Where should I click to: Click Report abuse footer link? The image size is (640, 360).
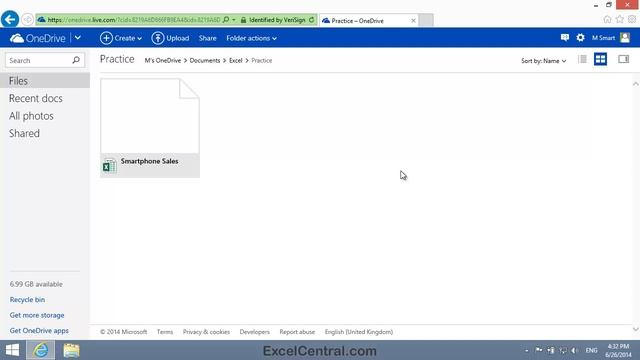point(297,332)
